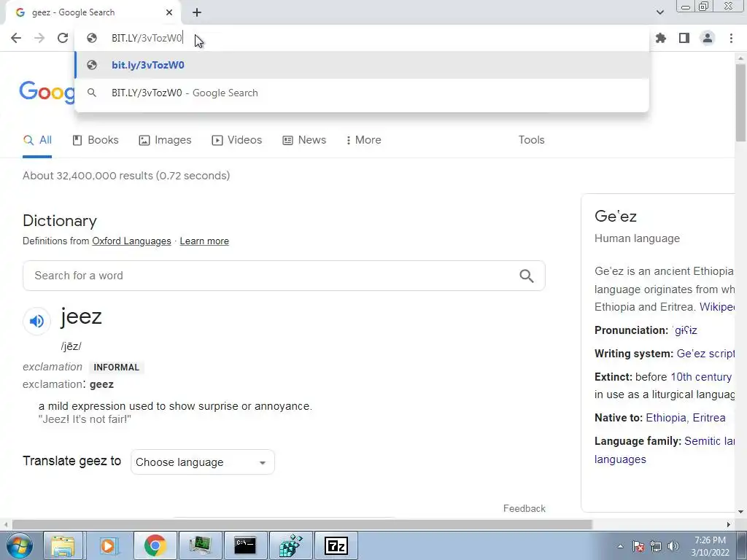Open the Command Prompt taskbar icon
Viewport: 747px width, 560px height.
click(245, 545)
